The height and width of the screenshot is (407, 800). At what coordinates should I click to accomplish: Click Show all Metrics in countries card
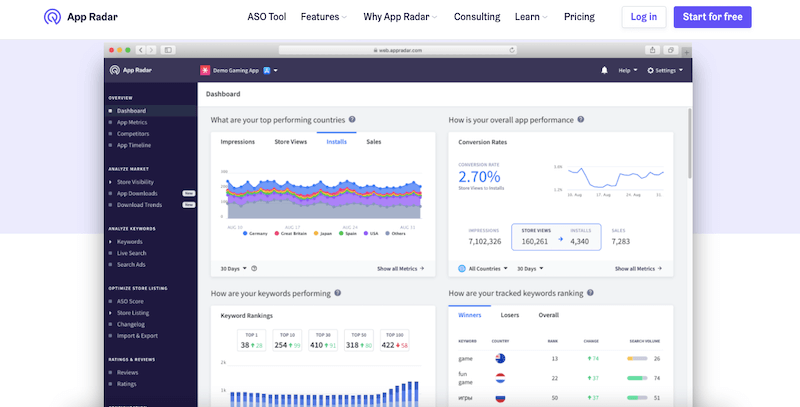coord(401,268)
